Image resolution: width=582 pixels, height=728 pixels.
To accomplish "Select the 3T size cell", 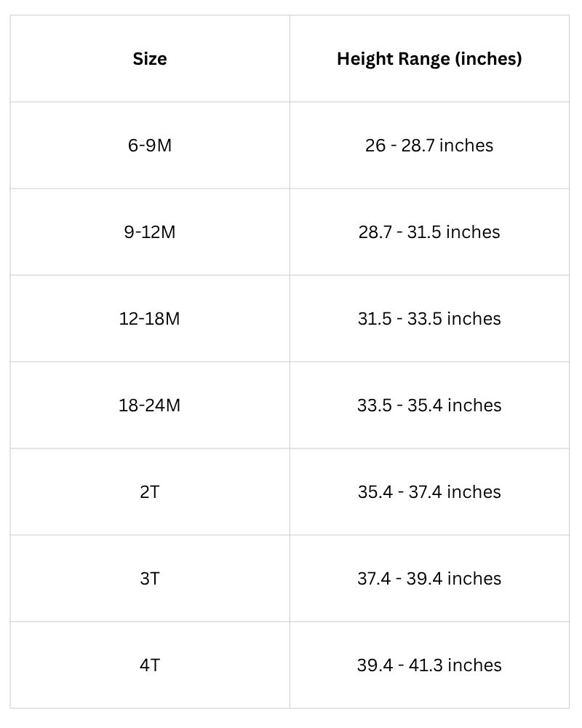I will pyautogui.click(x=150, y=579).
